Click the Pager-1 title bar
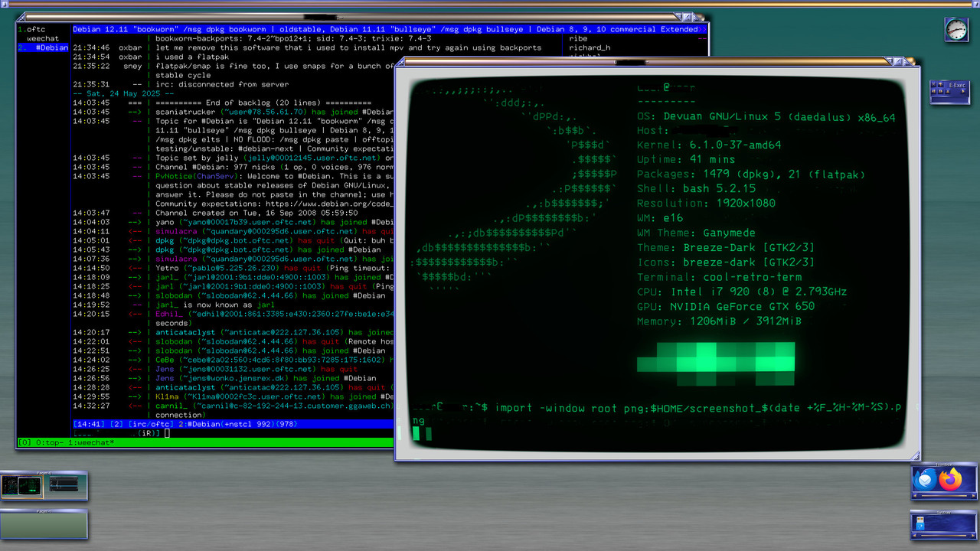 pos(44,510)
